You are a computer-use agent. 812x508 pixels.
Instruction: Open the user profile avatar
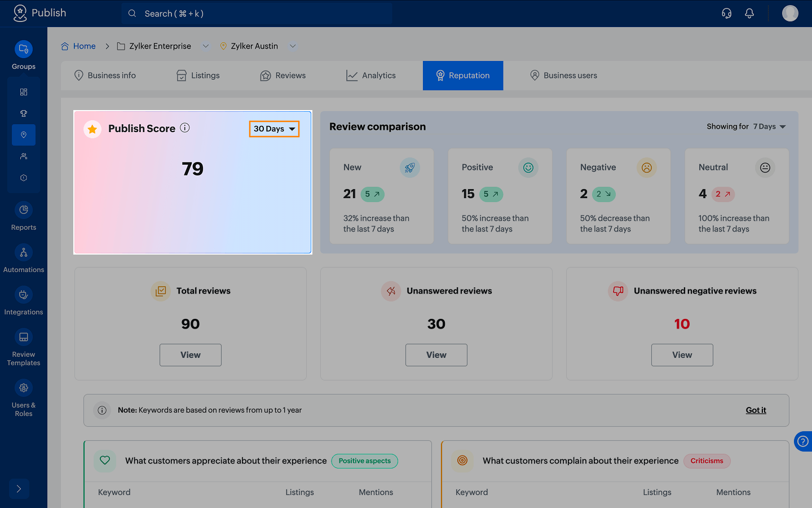(x=790, y=14)
